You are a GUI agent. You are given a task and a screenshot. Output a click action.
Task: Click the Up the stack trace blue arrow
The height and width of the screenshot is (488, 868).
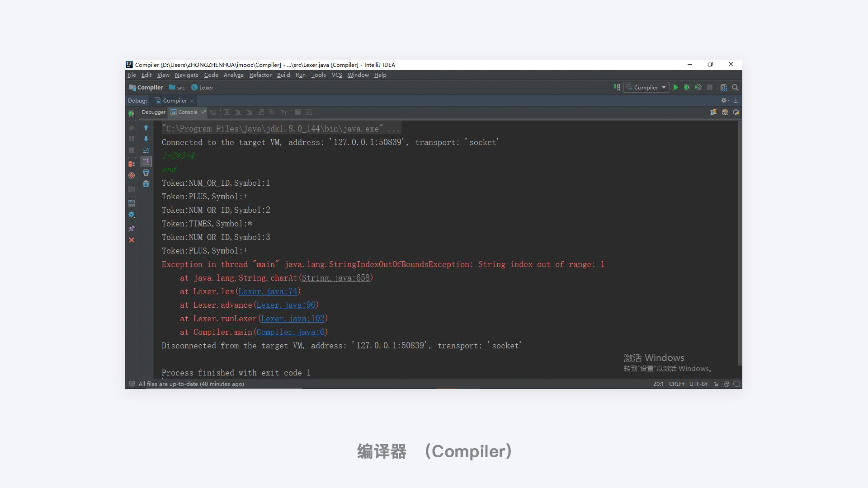tap(146, 127)
